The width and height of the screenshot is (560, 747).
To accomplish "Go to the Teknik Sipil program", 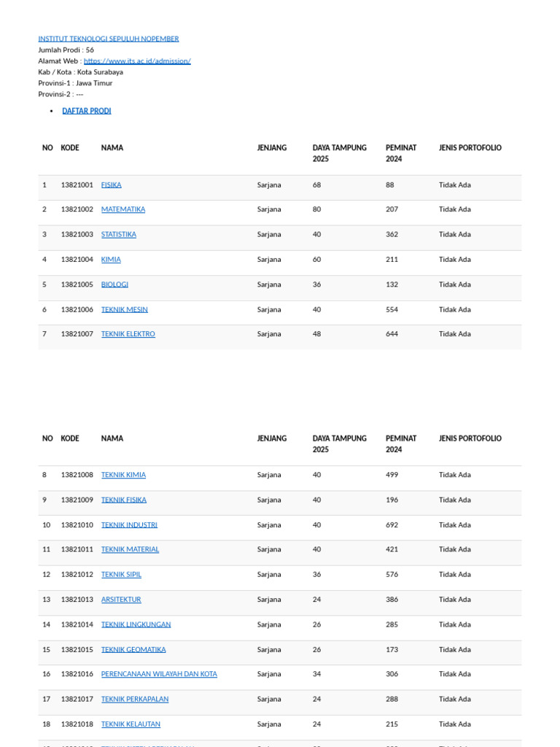I will [x=121, y=575].
